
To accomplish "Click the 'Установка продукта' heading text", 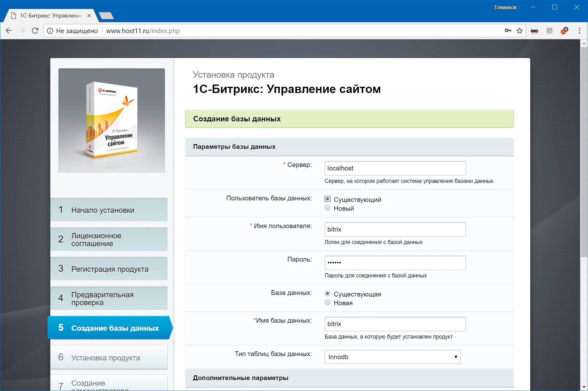I will click(233, 75).
